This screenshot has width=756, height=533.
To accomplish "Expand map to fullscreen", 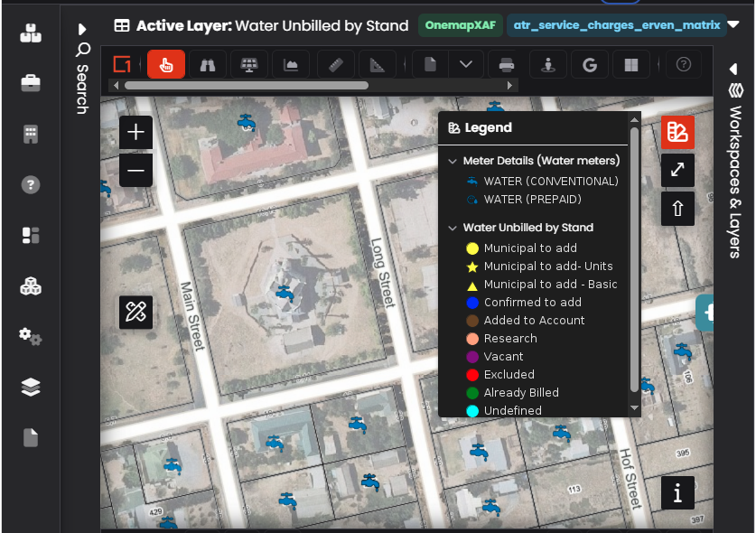I will tap(677, 170).
